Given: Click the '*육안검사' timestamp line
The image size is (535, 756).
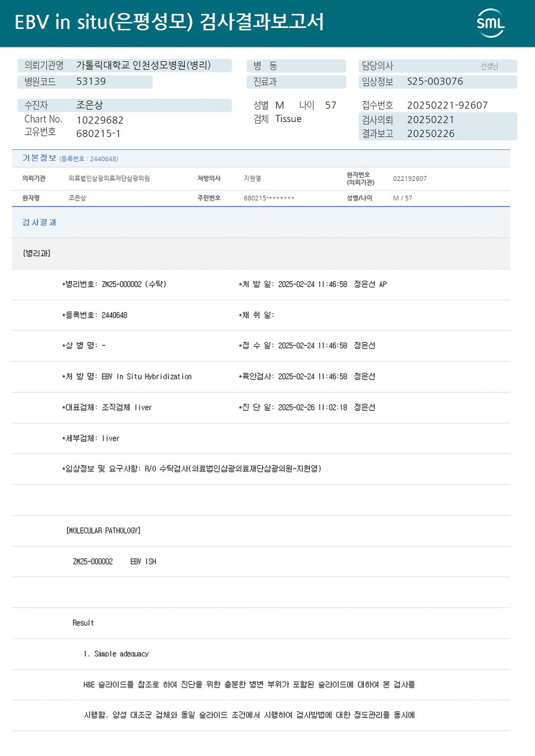Looking at the screenshot, I should click(307, 377).
